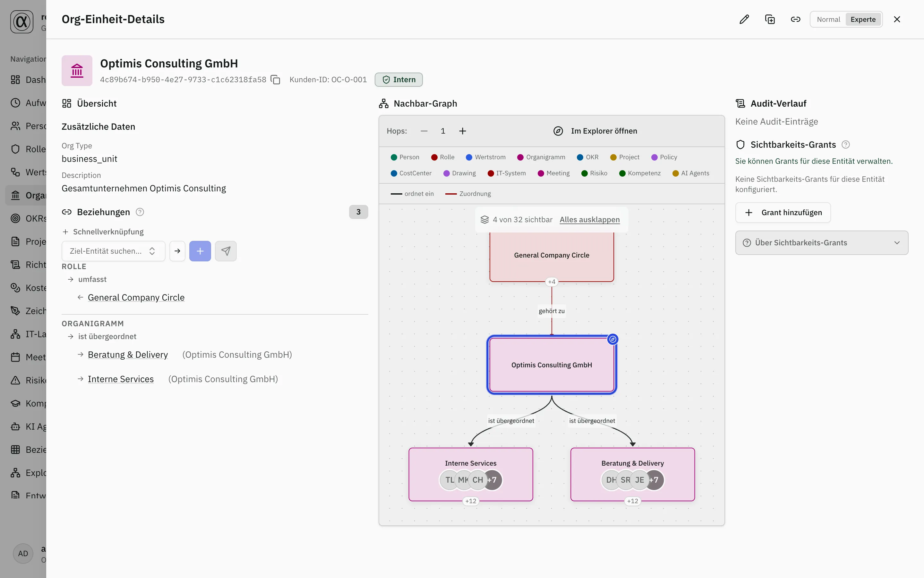Switch to Normal mode

point(828,20)
